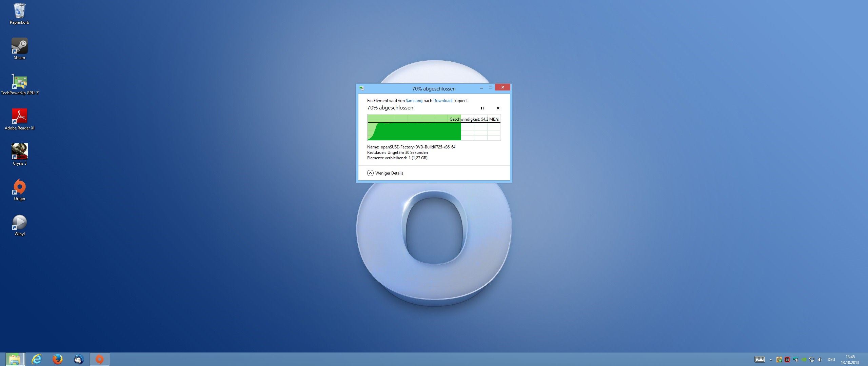Show hidden tray icons arrow
This screenshot has height=366, width=868.
pos(771,360)
